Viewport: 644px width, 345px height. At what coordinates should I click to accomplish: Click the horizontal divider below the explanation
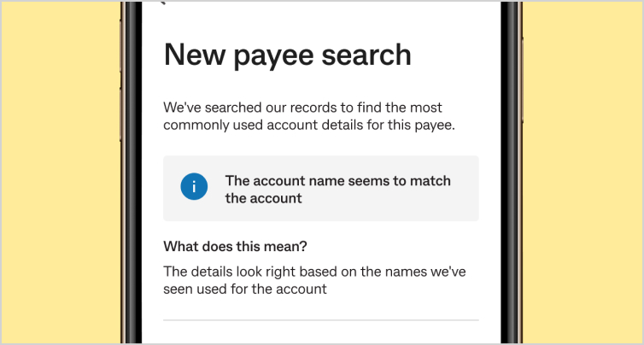320,320
